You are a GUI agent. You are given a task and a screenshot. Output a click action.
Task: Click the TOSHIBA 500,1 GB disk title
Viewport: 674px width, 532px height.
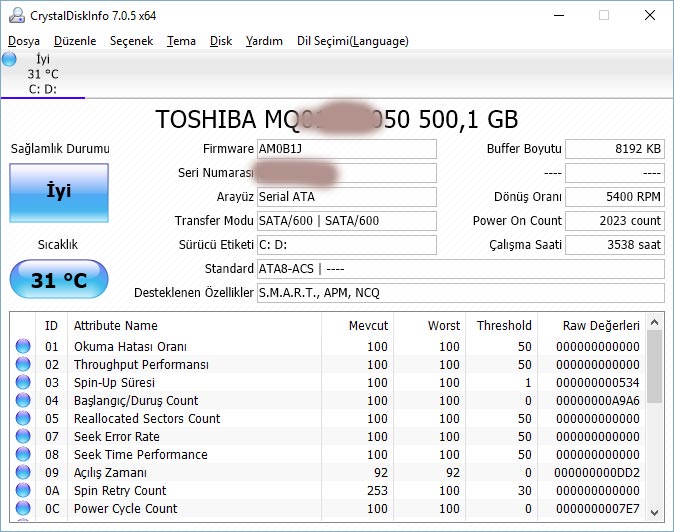(337, 119)
